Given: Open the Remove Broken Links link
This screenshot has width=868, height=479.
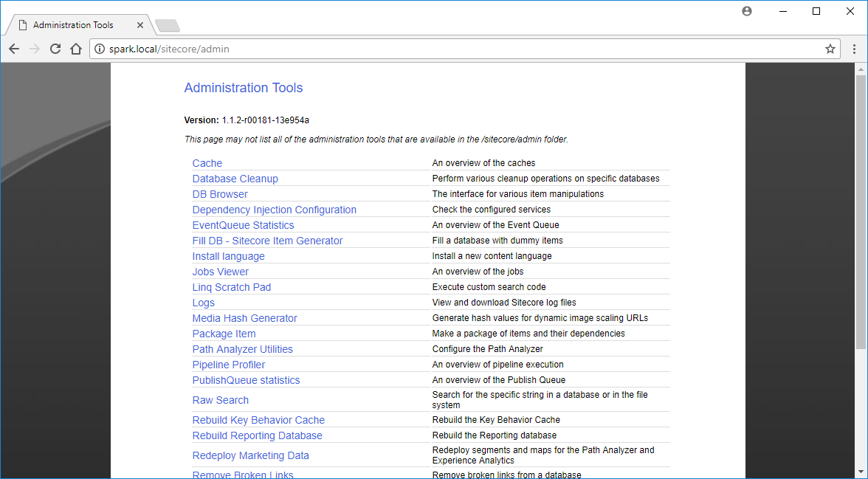Looking at the screenshot, I should pos(242,475).
